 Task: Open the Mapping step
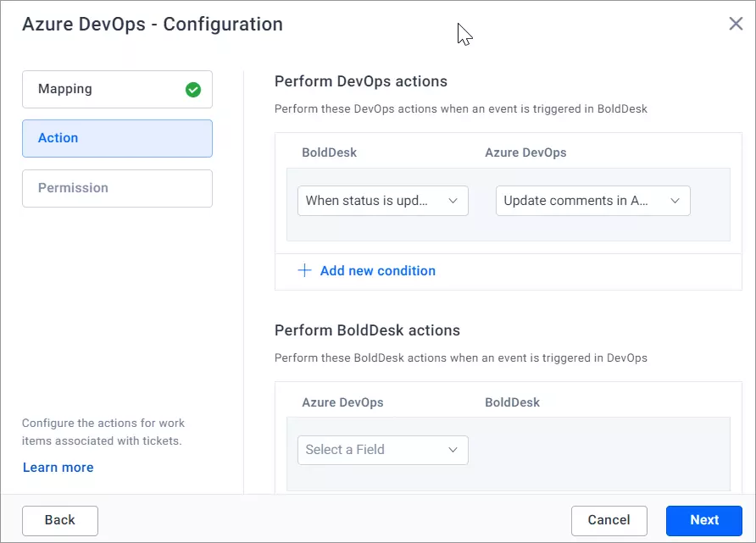click(117, 89)
